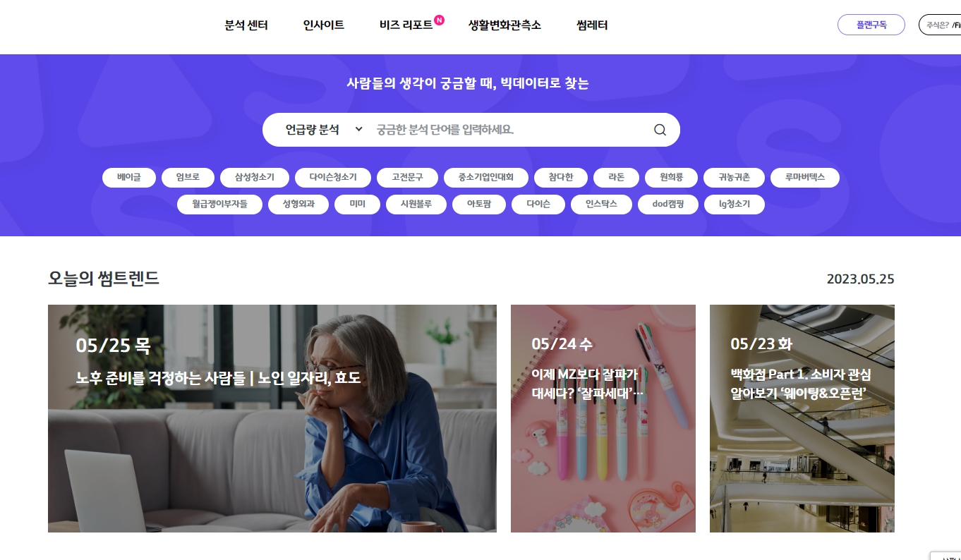Click the 플랜구독 button
The width and height of the screenshot is (961, 560).
871,25
